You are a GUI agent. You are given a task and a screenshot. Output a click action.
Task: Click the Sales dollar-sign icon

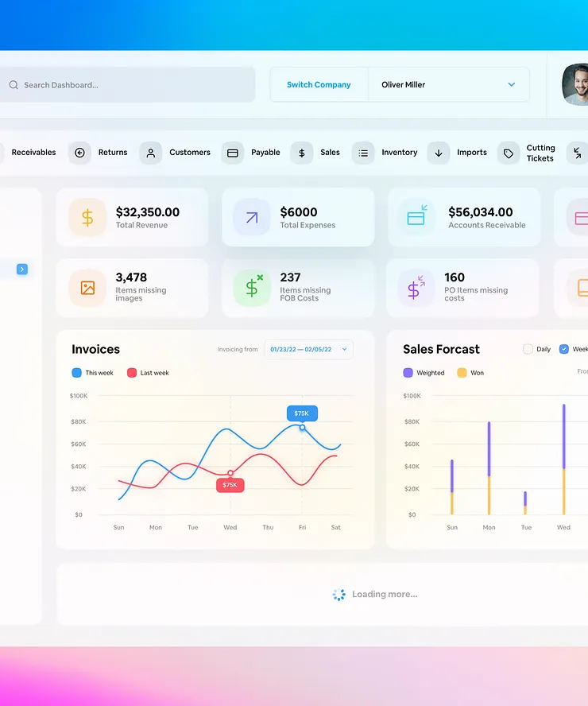(302, 153)
